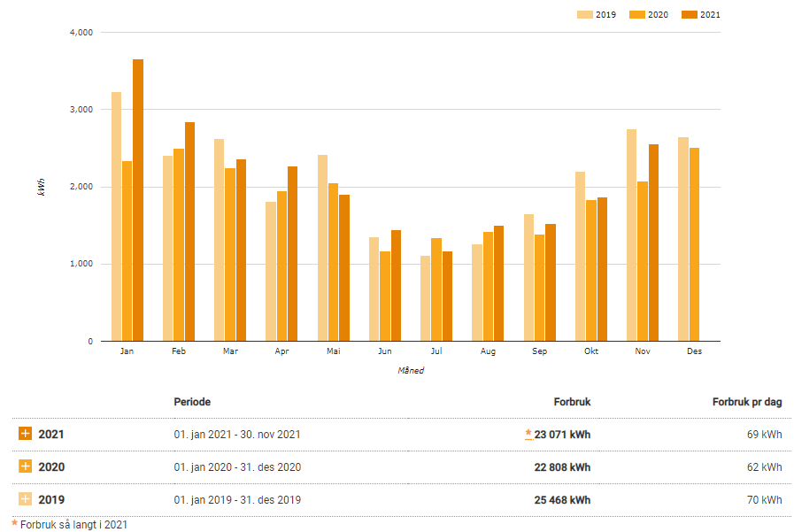Click the September 2019 bar
Viewport: 794px width, 532px height.
tap(528, 277)
